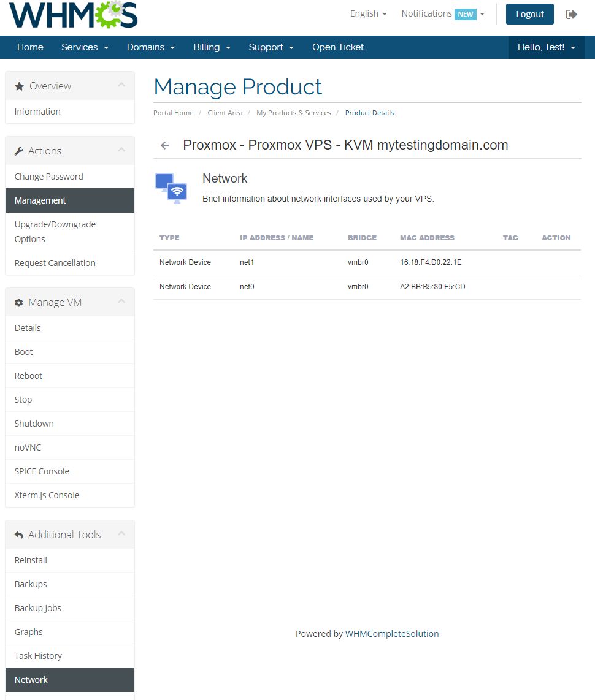Image resolution: width=595 pixels, height=700 pixels.
Task: Open the Domains menu dropdown
Action: 150,47
